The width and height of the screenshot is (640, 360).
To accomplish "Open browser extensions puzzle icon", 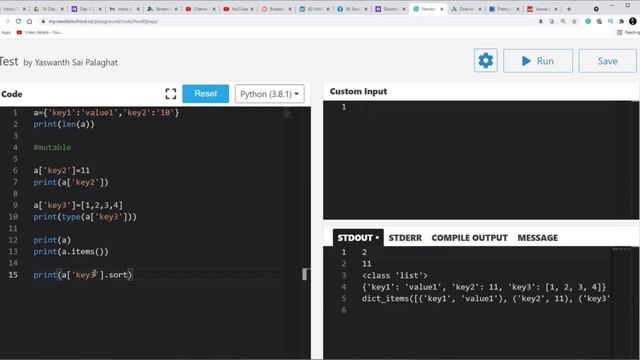I will (621, 21).
